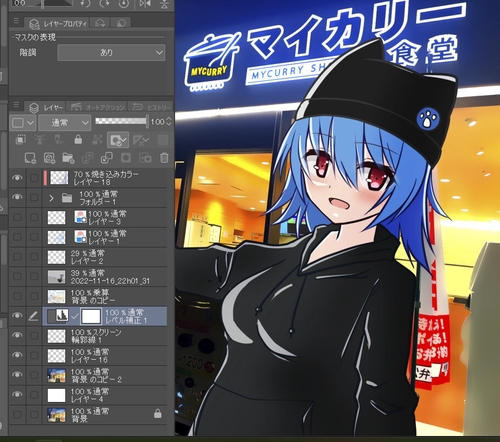Screen dimensions: 500x442
Task: Lock the selected layer with padlock icon
Action: pos(78,140)
